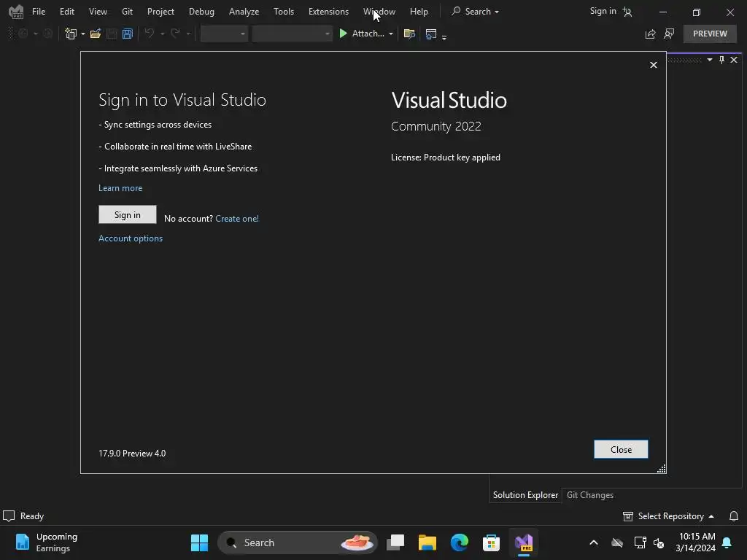Click the Navigate Forward toolbar icon
The image size is (747, 560).
pyautogui.click(x=47, y=34)
